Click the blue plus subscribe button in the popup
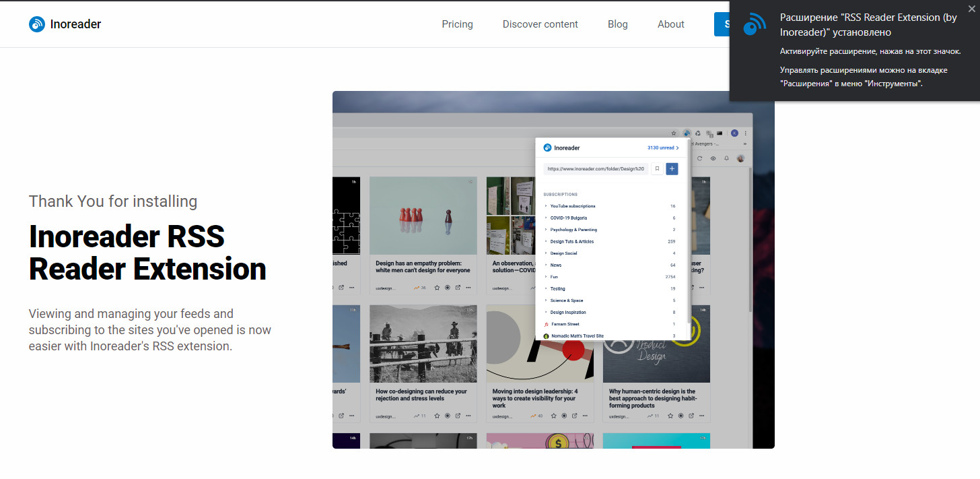The width and height of the screenshot is (980, 479). point(672,168)
